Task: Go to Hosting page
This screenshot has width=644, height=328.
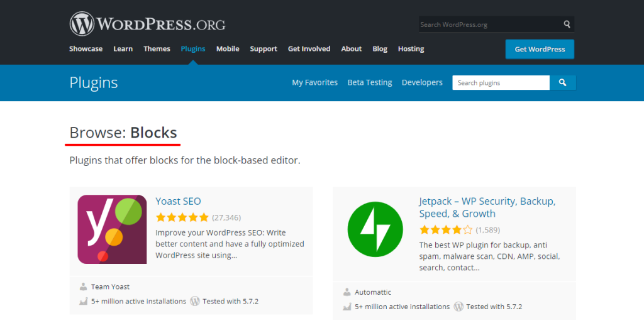Action: pyautogui.click(x=411, y=48)
